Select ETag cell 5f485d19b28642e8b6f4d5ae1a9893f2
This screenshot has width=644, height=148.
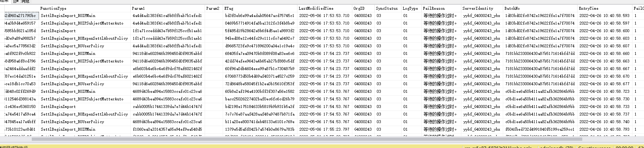pos(260,31)
